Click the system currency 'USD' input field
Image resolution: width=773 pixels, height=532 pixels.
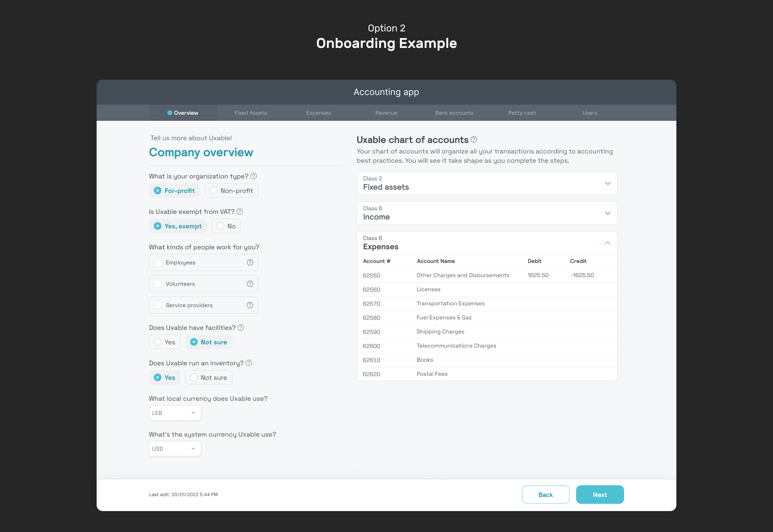pyautogui.click(x=174, y=448)
